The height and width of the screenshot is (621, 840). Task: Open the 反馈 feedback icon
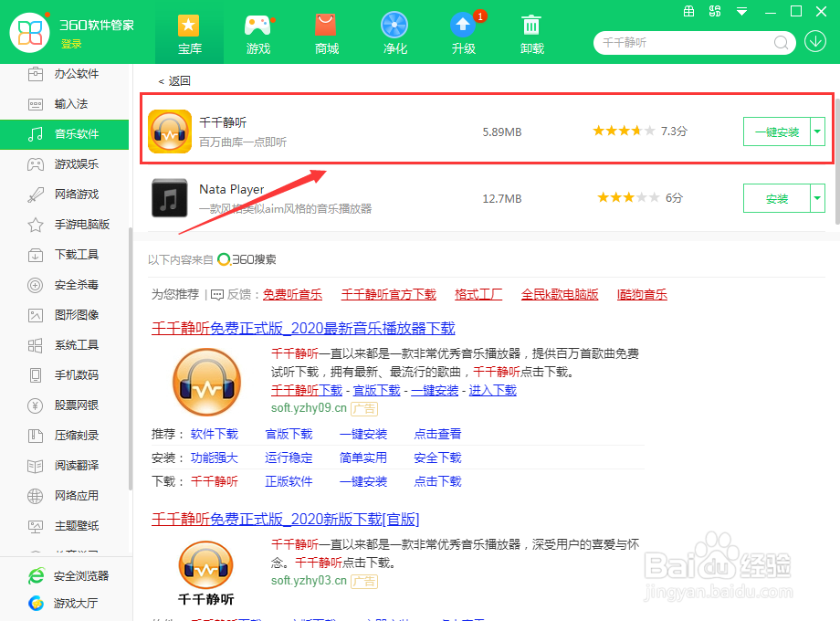point(217,295)
